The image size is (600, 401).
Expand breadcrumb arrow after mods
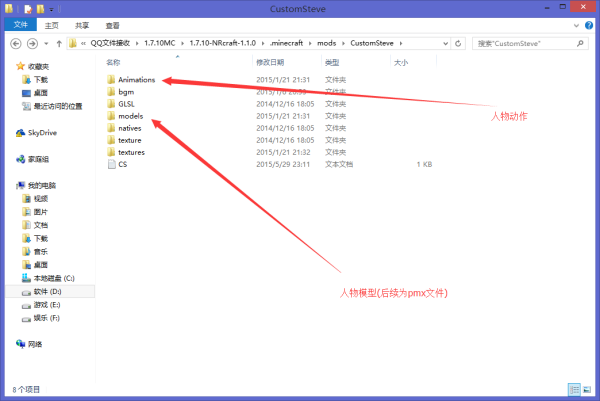(343, 43)
